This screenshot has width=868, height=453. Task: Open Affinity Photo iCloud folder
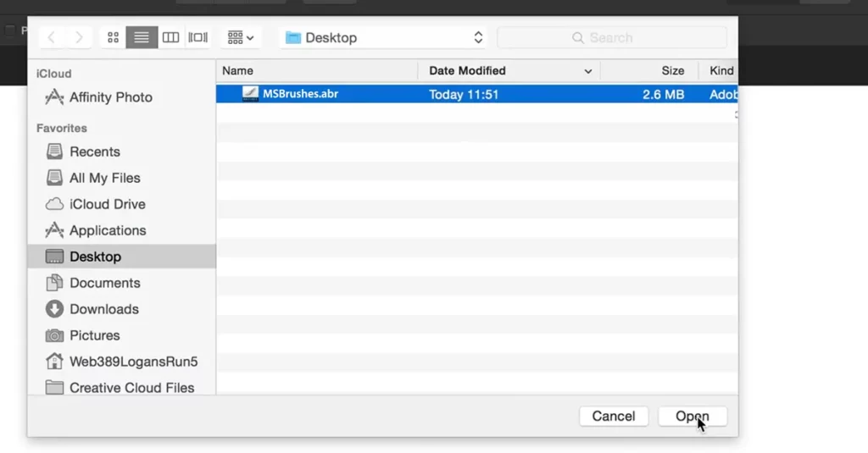pos(110,97)
